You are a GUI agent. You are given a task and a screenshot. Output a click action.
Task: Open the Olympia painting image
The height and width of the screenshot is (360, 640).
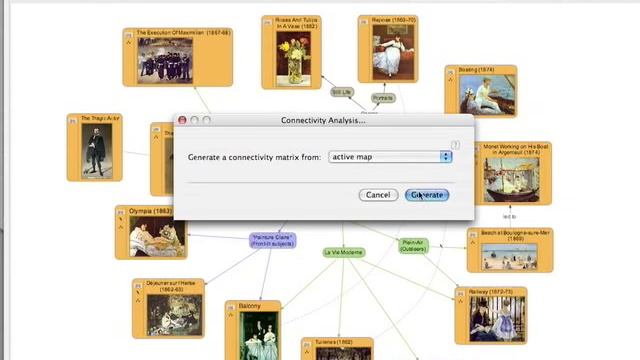157,236
